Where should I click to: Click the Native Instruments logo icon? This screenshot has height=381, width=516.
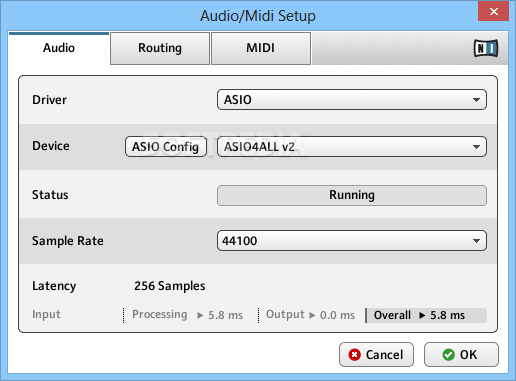pos(486,48)
